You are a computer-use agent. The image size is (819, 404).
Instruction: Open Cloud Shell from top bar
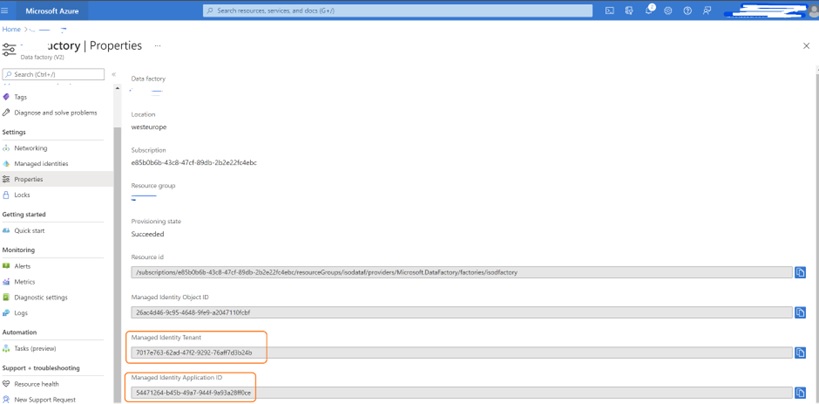coord(609,10)
